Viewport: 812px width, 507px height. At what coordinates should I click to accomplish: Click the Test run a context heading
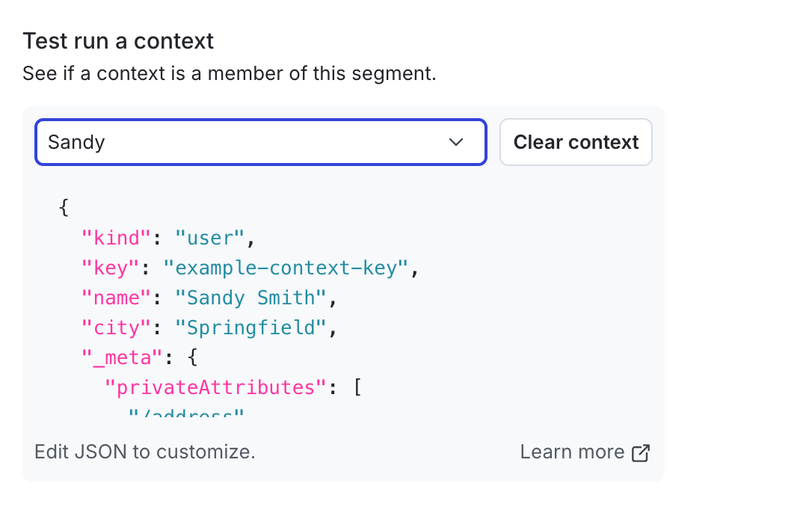pyautogui.click(x=117, y=41)
